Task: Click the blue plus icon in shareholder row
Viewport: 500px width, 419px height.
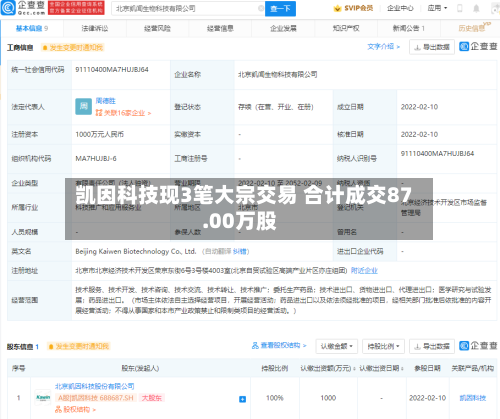Action: pos(242,399)
